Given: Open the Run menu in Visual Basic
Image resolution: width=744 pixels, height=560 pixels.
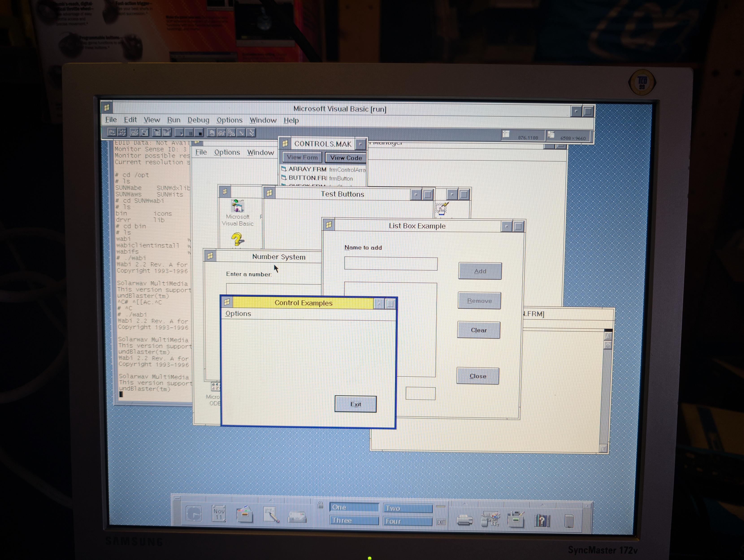Looking at the screenshot, I should pyautogui.click(x=174, y=120).
